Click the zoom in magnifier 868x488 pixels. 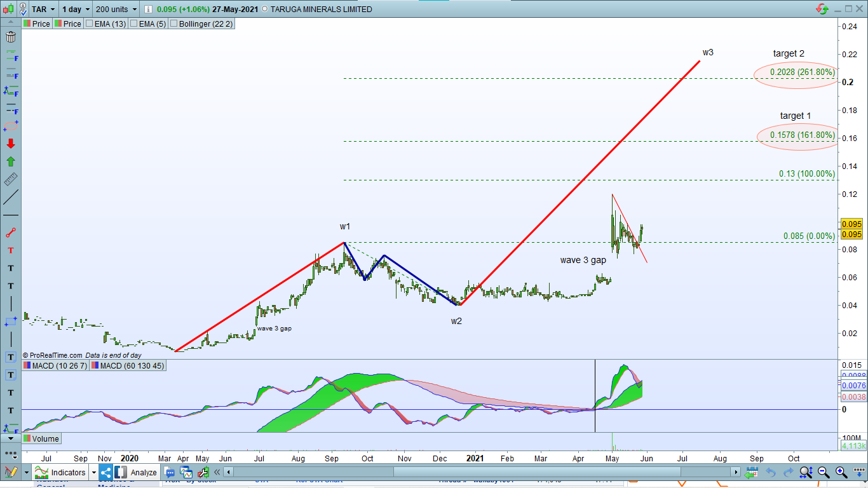click(x=841, y=472)
